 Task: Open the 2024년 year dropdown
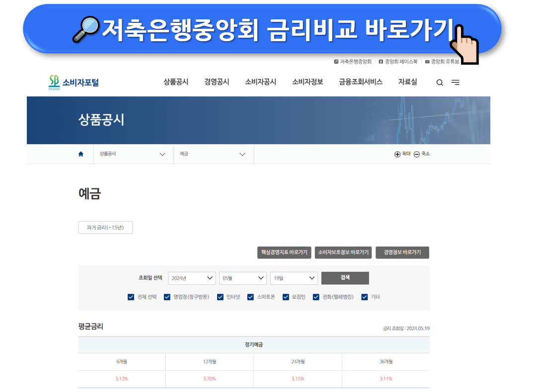point(192,278)
